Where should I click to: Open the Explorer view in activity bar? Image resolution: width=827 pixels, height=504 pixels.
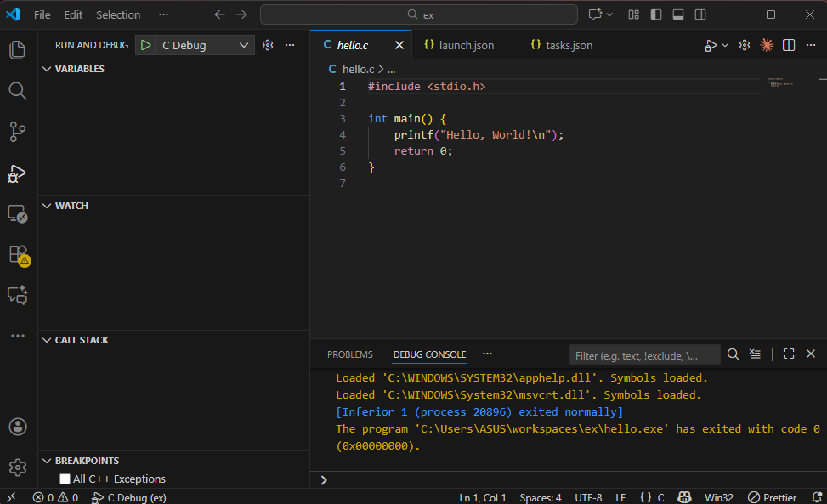(17, 50)
